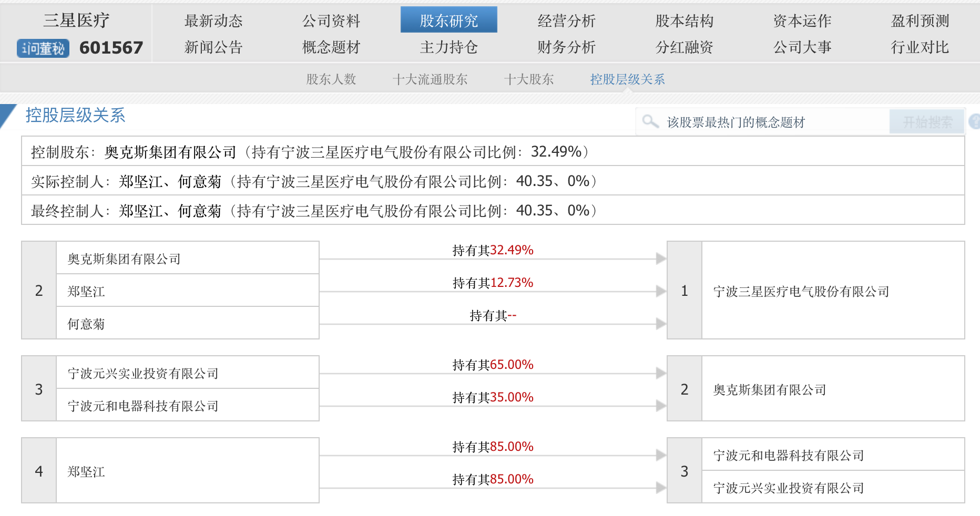Click 宁波三星医疗电气股份有限公司 level 1 box
This screenshot has width=980, height=516.
[801, 291]
